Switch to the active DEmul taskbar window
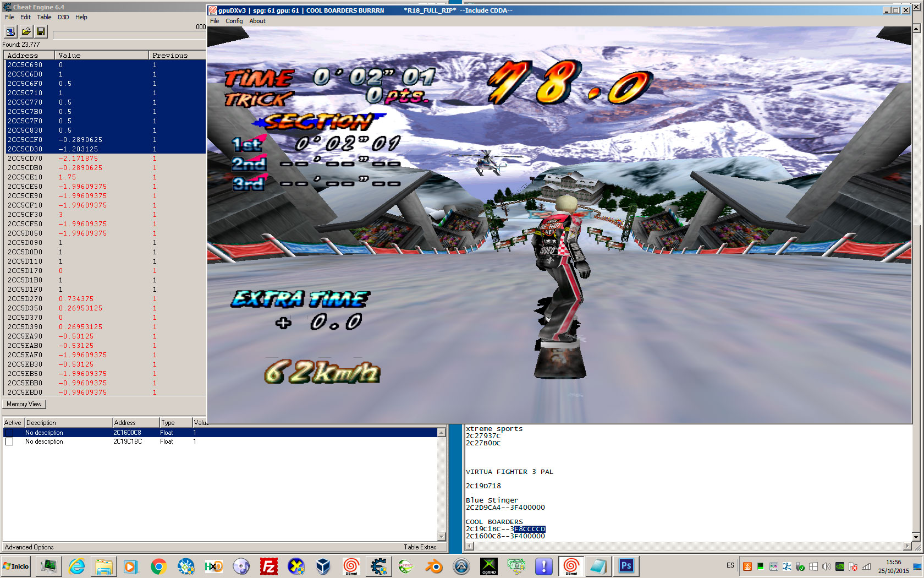924x578 pixels. pyautogui.click(x=571, y=566)
